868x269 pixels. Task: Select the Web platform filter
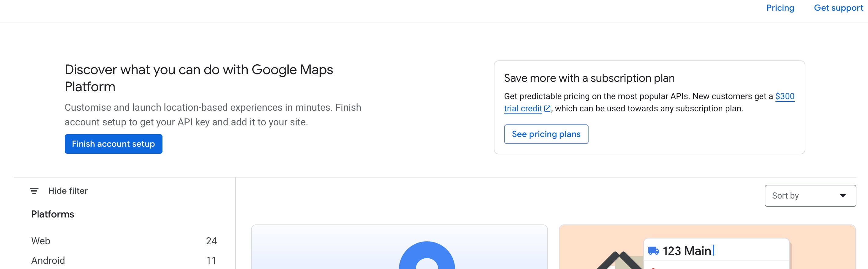41,241
